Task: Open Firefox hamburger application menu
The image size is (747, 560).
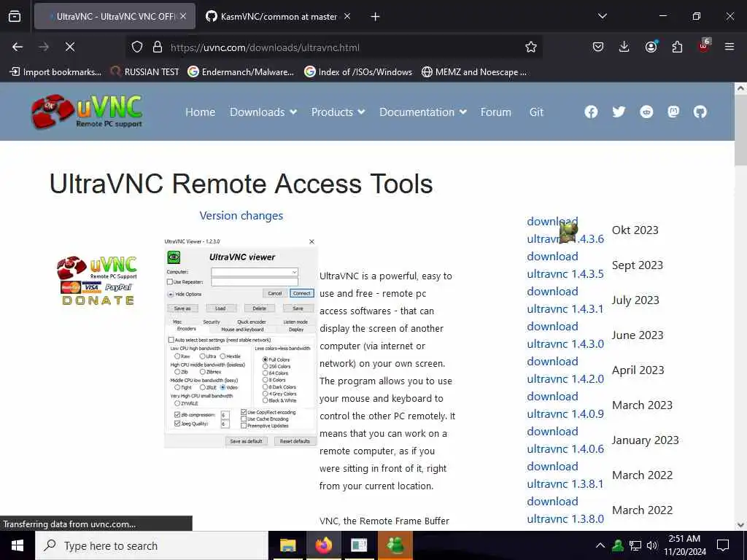Action: click(x=729, y=47)
